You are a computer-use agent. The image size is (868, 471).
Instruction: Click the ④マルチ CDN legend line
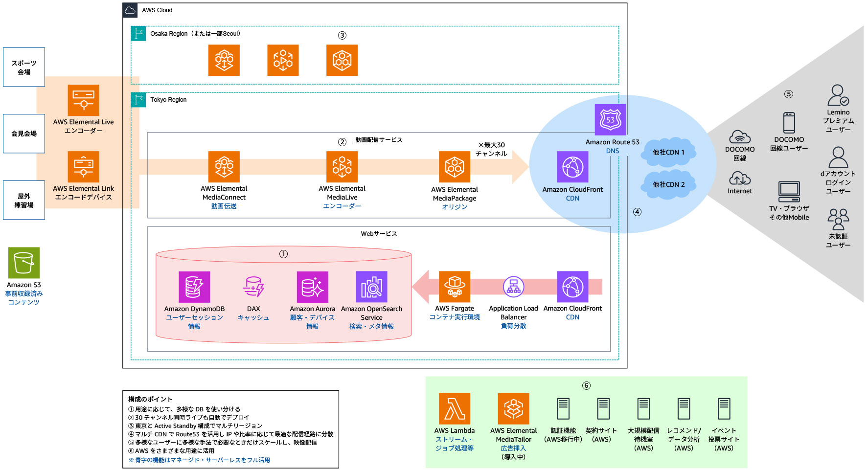tap(230, 434)
